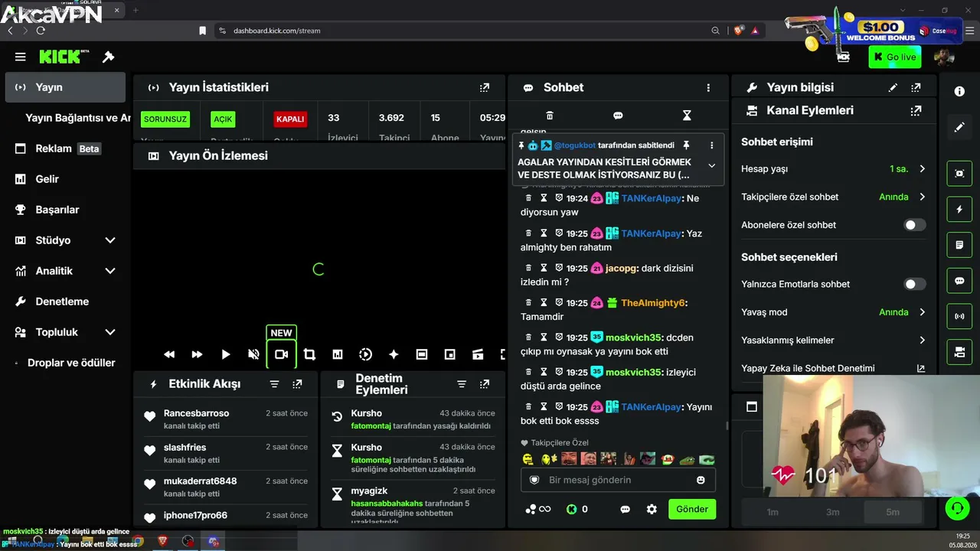980x551 pixels.
Task: Pop out the Yayın bilgisi panel
Action: [916, 88]
